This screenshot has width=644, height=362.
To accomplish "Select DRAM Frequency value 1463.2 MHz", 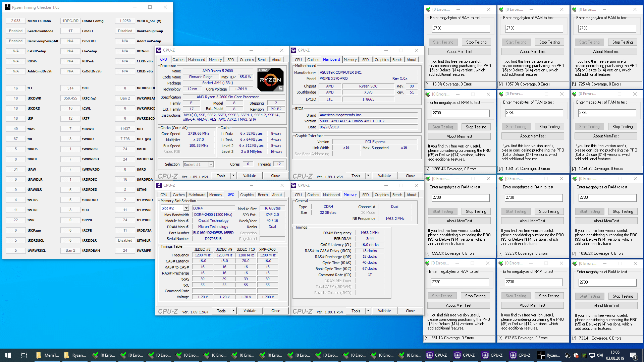I will 370,233.
